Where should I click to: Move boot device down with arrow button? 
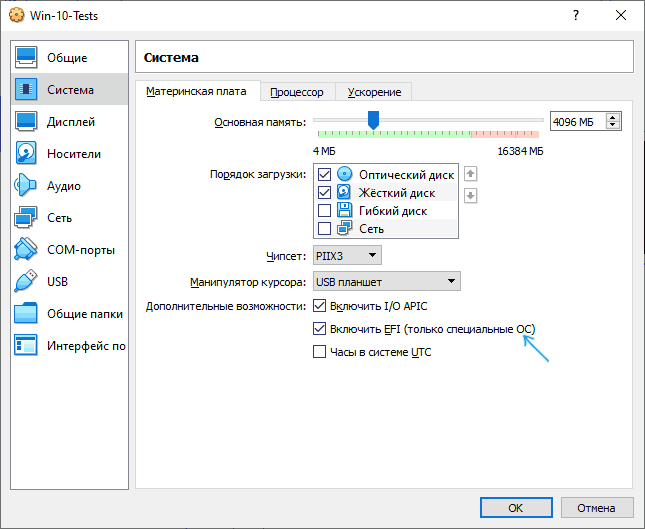pyautogui.click(x=471, y=196)
